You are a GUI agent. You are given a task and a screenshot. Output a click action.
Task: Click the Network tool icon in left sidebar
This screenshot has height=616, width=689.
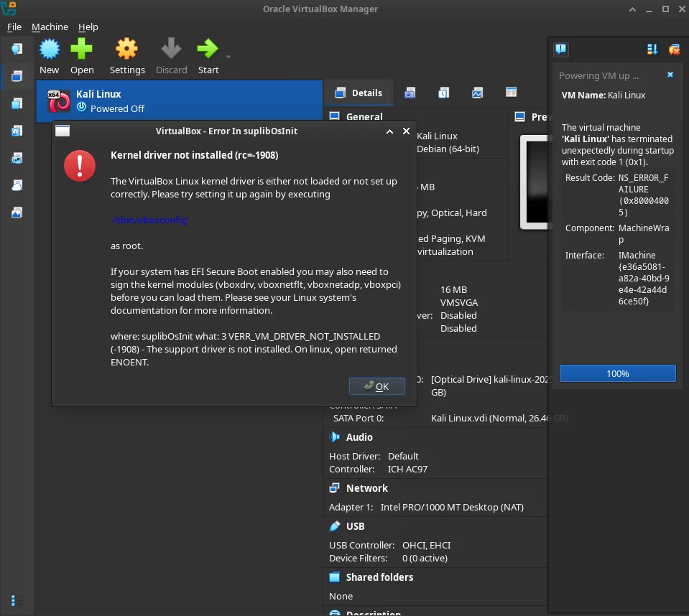pyautogui.click(x=17, y=158)
